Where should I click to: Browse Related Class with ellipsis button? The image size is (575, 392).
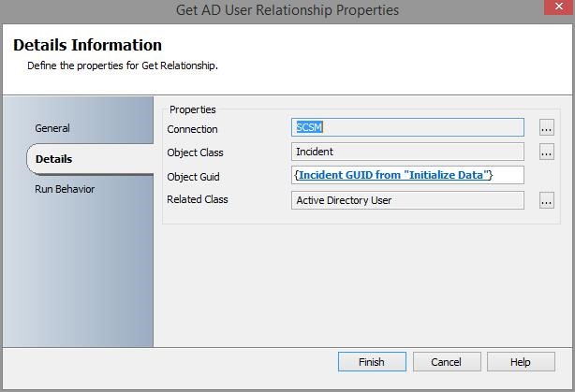pos(547,199)
